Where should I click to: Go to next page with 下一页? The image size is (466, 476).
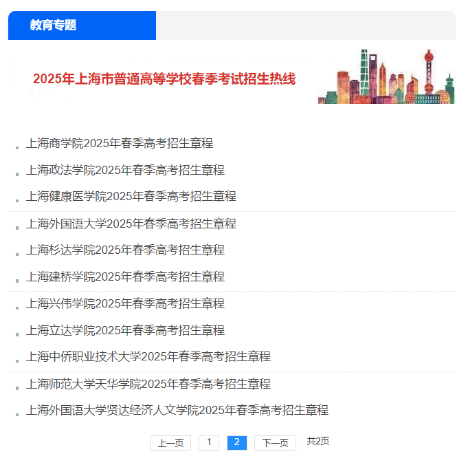click(x=275, y=443)
